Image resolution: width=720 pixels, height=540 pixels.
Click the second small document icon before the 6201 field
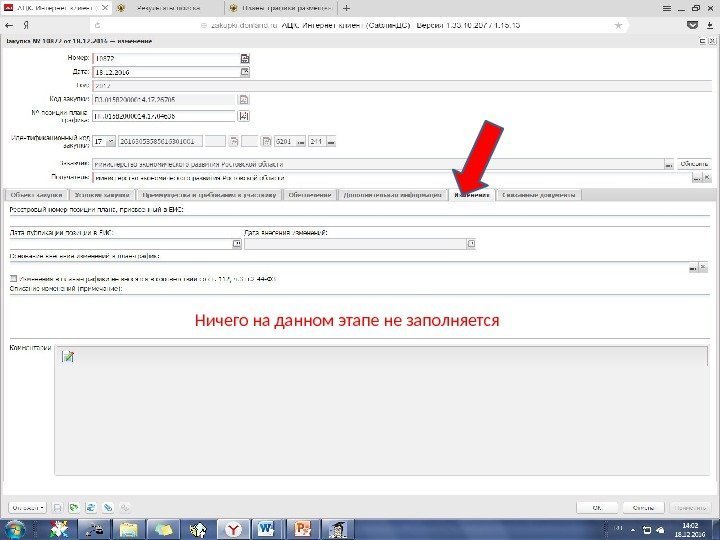click(x=266, y=141)
